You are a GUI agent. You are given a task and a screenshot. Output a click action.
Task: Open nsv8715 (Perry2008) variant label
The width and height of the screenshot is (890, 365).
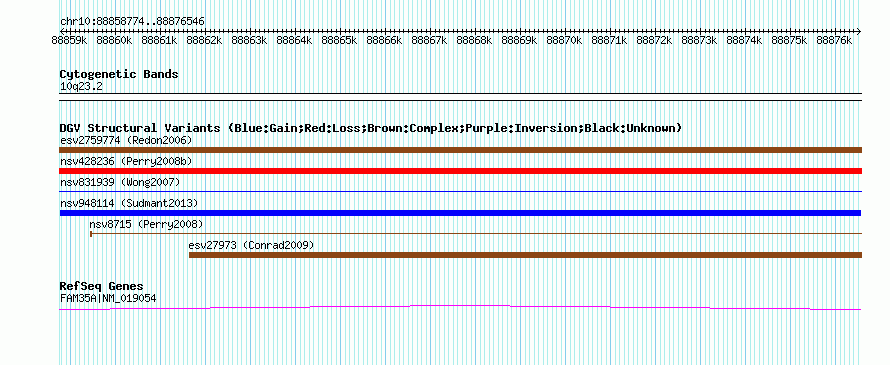(x=146, y=224)
